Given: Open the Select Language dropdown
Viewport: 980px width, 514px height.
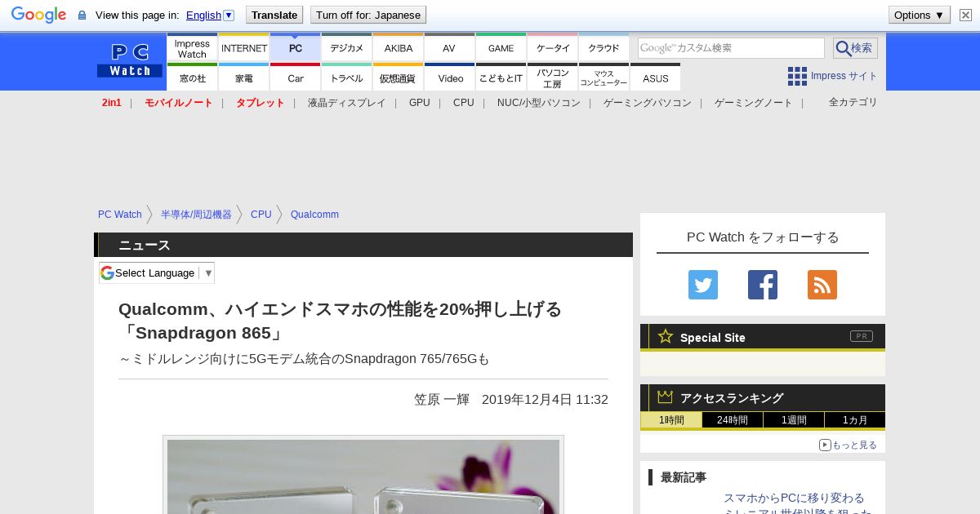Looking at the screenshot, I should click(157, 273).
